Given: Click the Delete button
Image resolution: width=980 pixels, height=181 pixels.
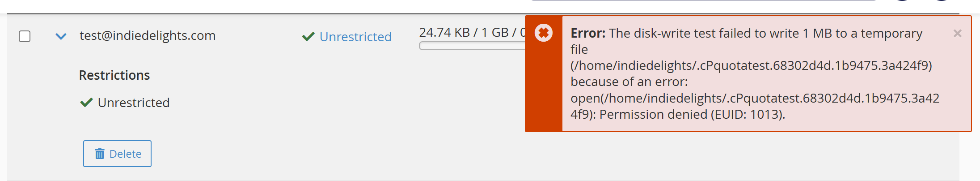Looking at the screenshot, I should click(x=117, y=154).
